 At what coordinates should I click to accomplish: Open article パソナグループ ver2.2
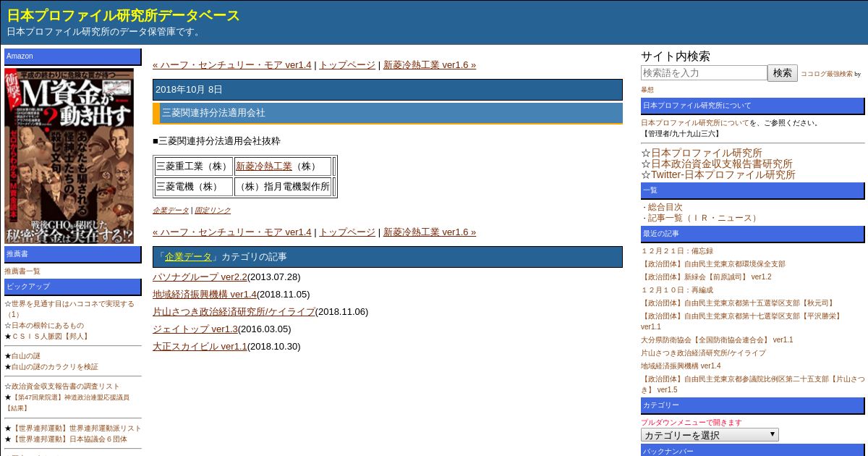(x=200, y=276)
